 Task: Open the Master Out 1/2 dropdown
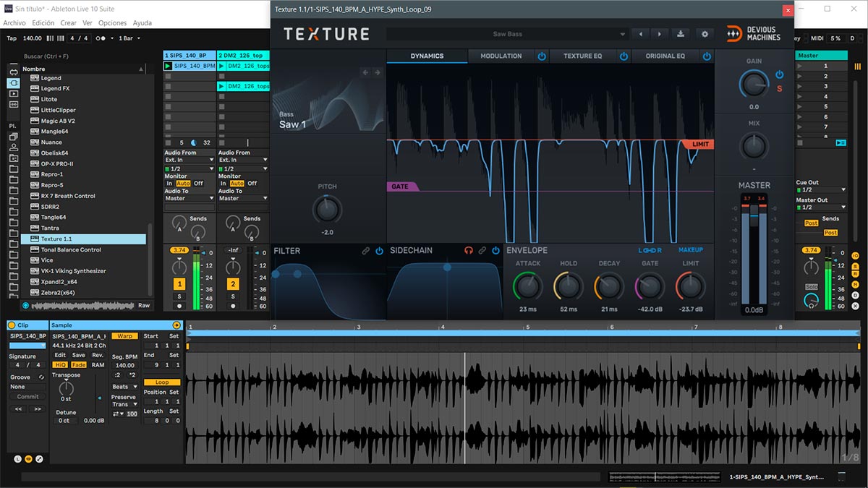click(821, 207)
